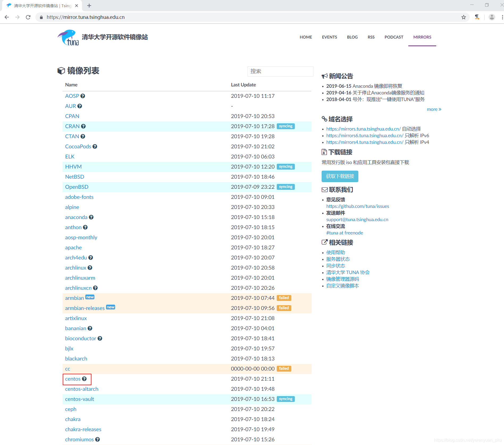Click the help icon next to archlinuxcn
The width and height of the screenshot is (504, 445).
pos(95,288)
